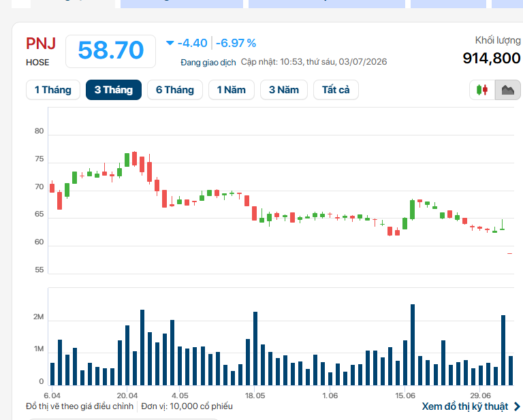Open Xem đồ thị kỹ thuật link
This screenshot has height=420, width=523.
coord(465,406)
